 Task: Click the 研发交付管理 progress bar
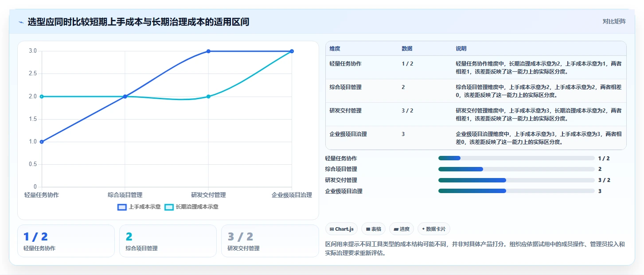[x=516, y=180]
